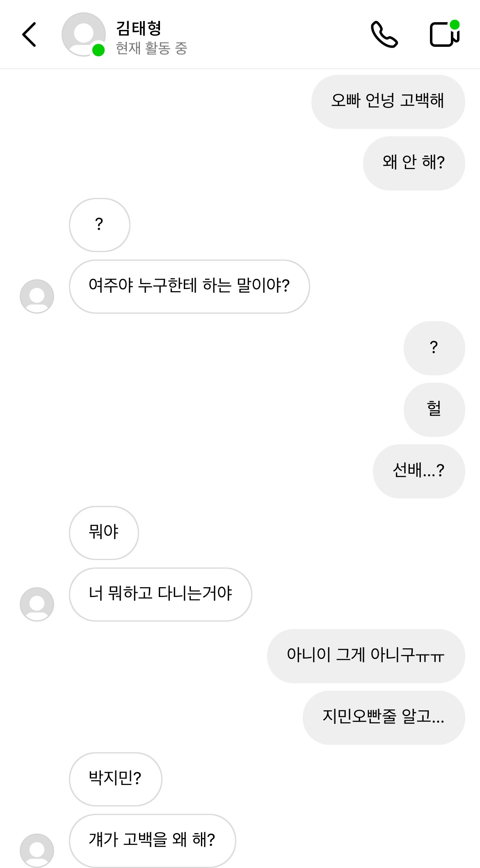Tap the avatar beside '걔가 고백을 왜 해?'
This screenshot has width=480, height=868.
37,850
